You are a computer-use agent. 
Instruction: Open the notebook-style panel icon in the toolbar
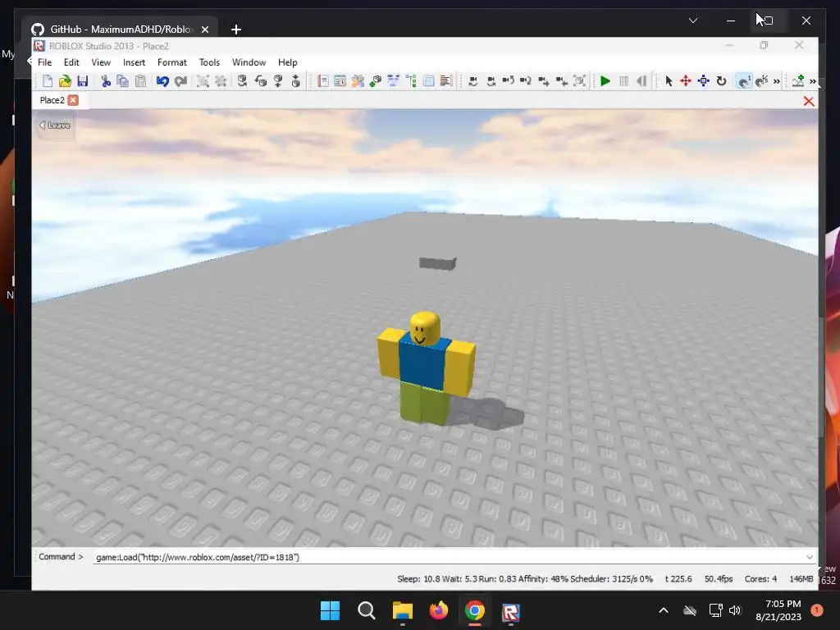(x=323, y=81)
